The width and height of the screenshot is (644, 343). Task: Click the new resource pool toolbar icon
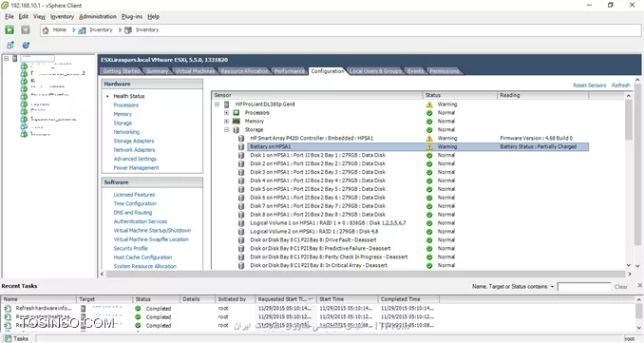26,46
